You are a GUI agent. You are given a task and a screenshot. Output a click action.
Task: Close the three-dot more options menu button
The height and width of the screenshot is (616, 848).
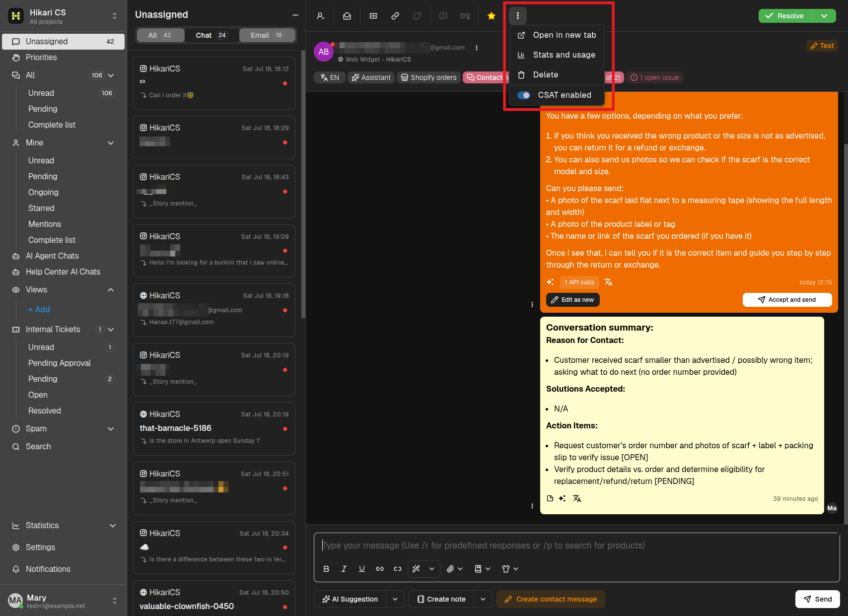tap(518, 16)
